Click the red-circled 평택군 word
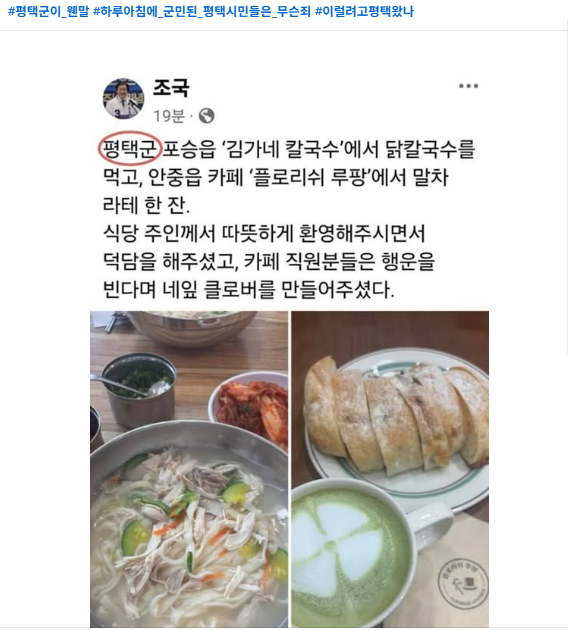568x631 pixels. pyautogui.click(x=130, y=148)
